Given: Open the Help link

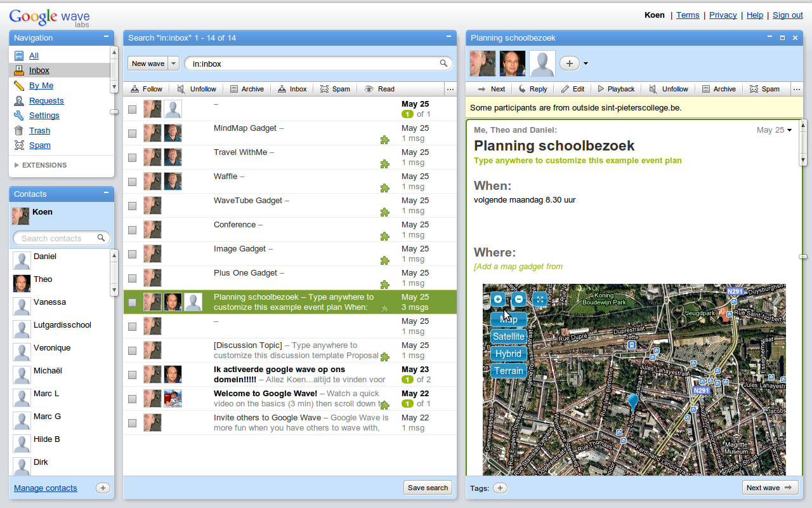Looking at the screenshot, I should [x=755, y=15].
